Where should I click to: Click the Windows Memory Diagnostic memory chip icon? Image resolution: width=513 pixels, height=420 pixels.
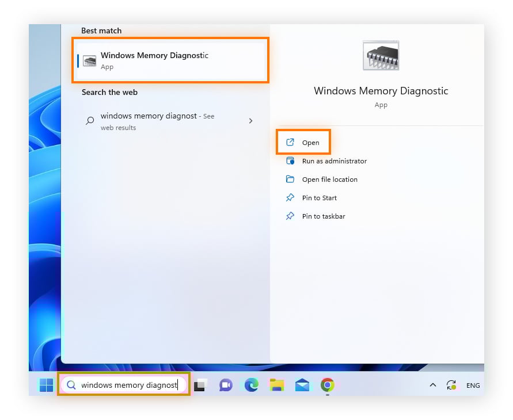(381, 55)
